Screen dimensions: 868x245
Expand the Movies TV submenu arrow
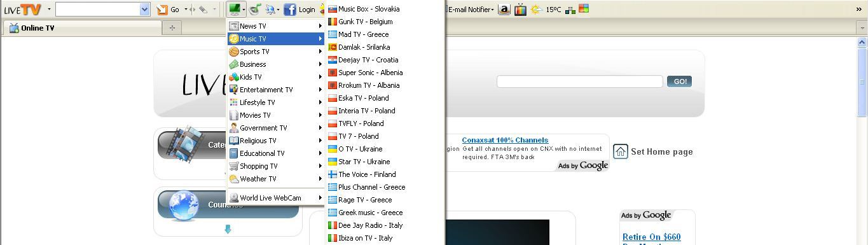click(320, 115)
